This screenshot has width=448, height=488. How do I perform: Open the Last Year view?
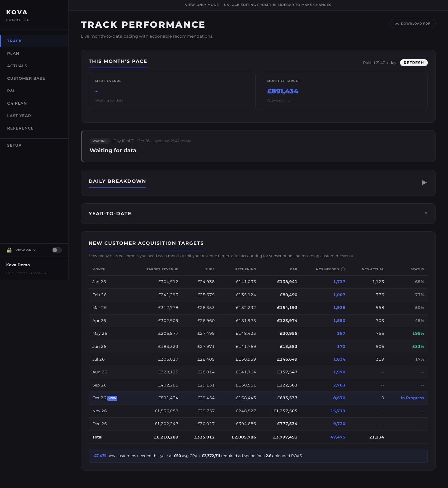(x=34, y=116)
